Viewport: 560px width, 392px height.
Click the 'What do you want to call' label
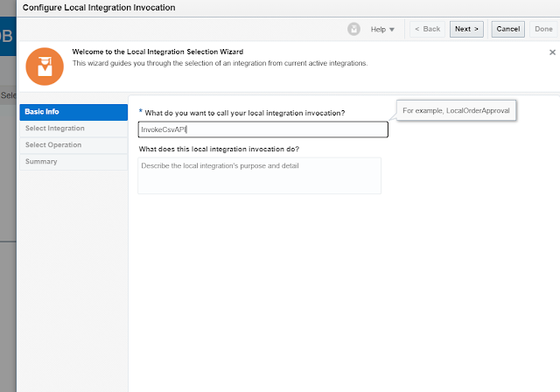click(x=244, y=112)
